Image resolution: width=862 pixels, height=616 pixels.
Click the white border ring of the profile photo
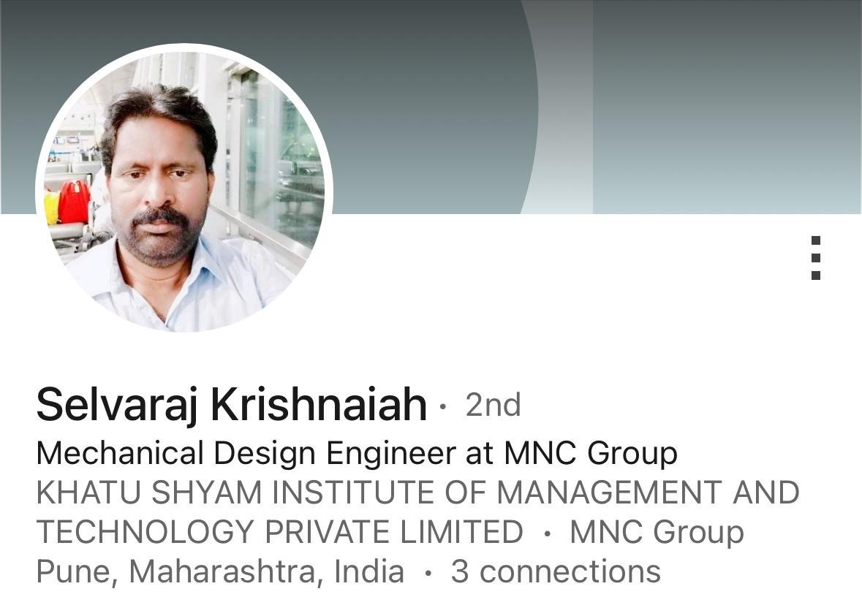pyautogui.click(x=184, y=47)
